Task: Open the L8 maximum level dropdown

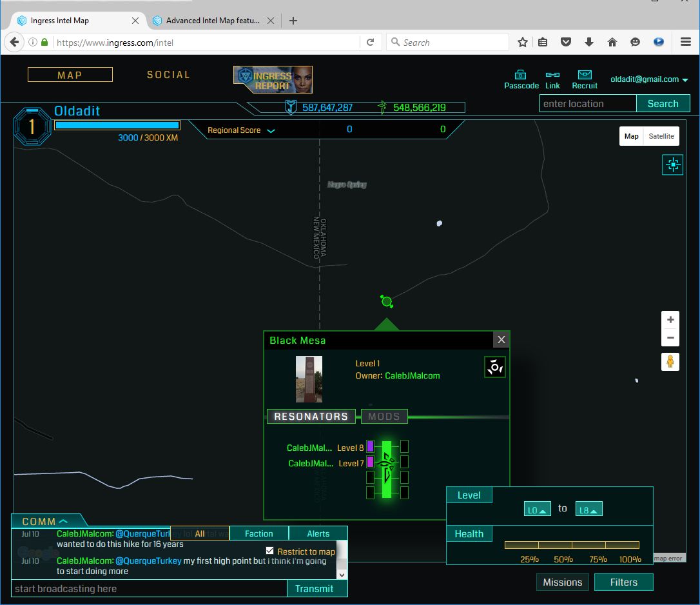Action: coord(589,510)
